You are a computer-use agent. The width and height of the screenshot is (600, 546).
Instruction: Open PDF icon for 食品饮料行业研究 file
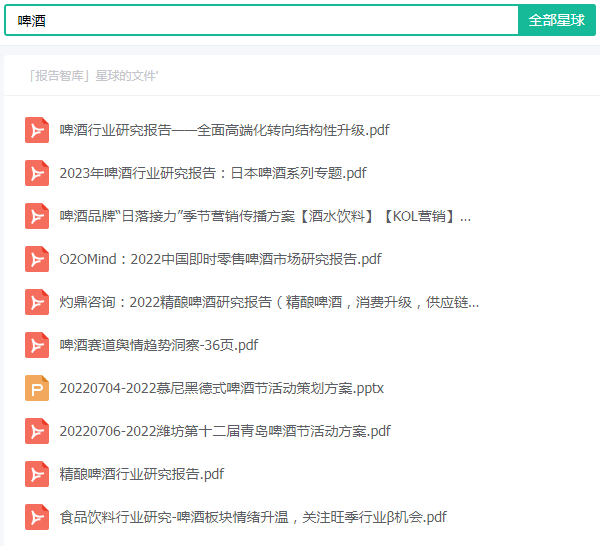point(37,517)
